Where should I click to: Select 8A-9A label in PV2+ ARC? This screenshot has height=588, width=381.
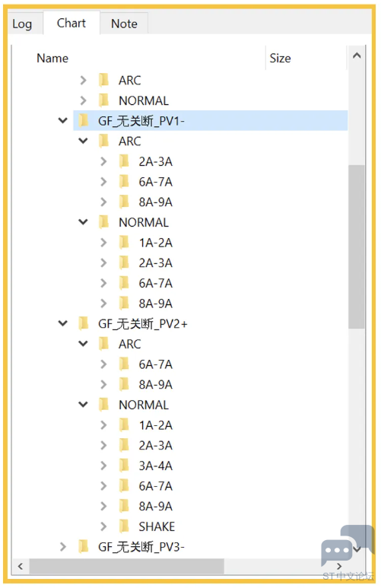(156, 384)
